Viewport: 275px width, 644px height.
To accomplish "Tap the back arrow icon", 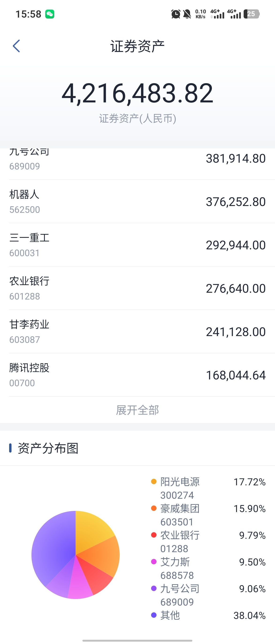I will pos(16,46).
